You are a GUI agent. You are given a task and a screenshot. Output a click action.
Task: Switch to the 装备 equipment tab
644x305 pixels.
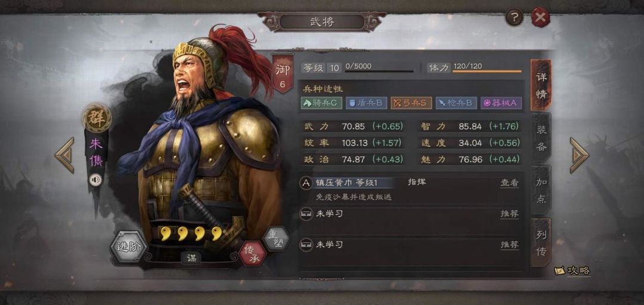pos(541,138)
